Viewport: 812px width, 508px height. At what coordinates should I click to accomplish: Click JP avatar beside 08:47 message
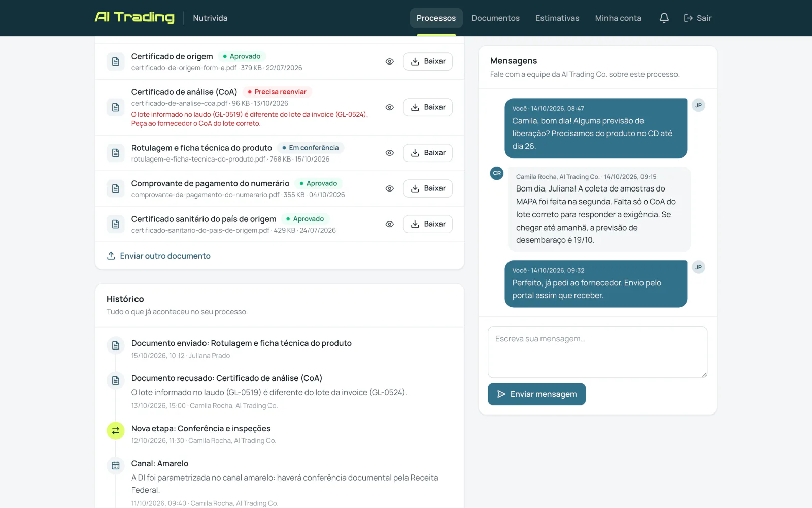(x=699, y=105)
